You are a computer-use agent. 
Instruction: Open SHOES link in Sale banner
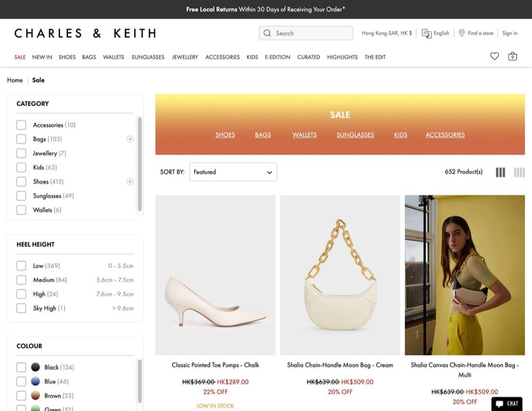pos(225,135)
